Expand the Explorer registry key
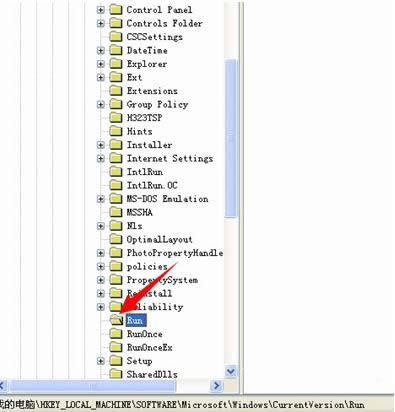 [x=100, y=64]
